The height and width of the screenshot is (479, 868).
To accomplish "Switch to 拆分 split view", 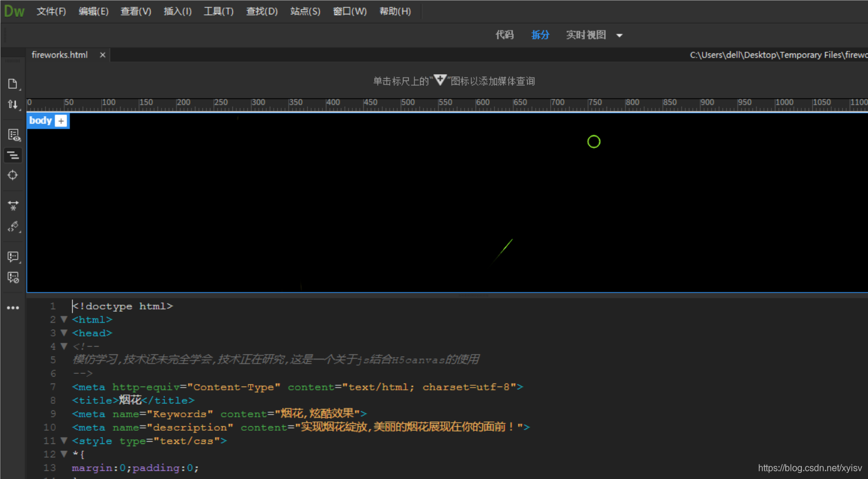I will 540,35.
